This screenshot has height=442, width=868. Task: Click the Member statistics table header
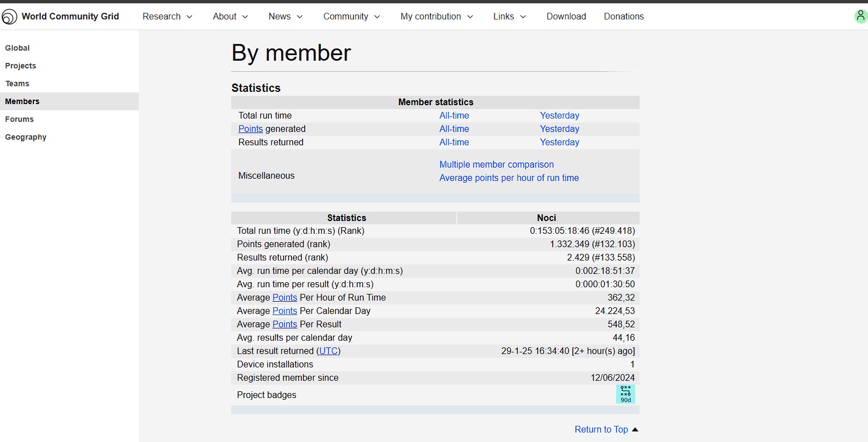pos(436,102)
